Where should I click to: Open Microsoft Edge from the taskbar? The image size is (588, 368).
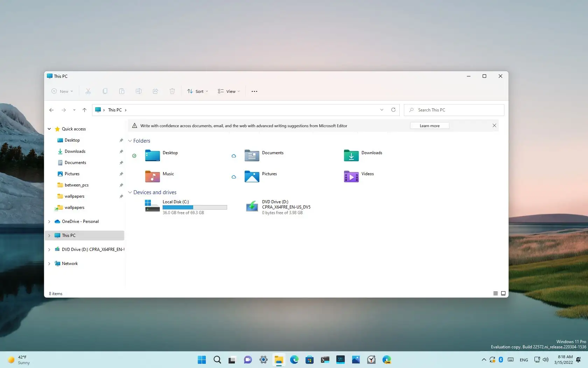coord(294,360)
